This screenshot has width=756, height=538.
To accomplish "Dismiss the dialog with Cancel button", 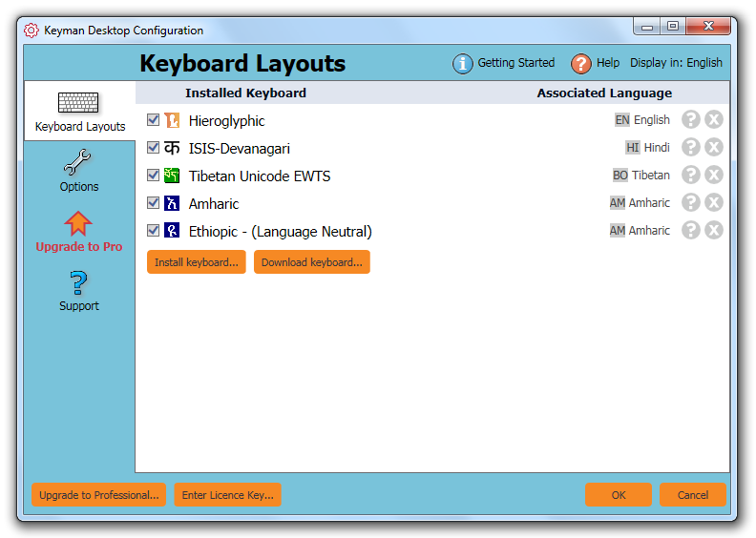I will [692, 495].
